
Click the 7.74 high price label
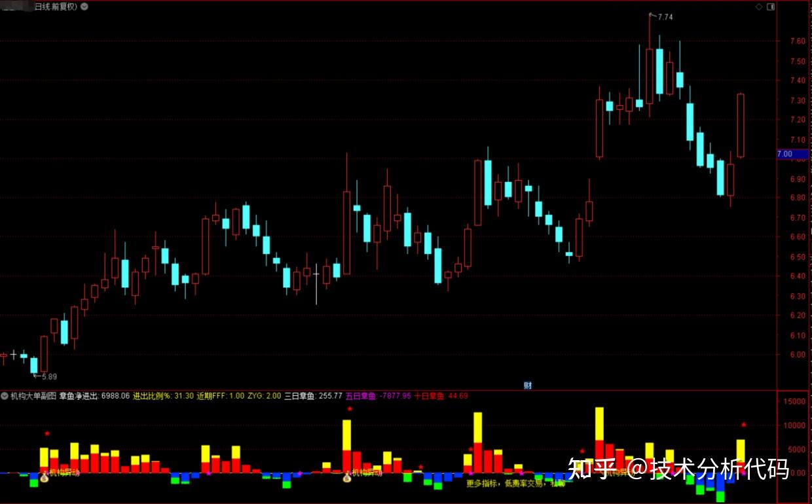(664, 16)
